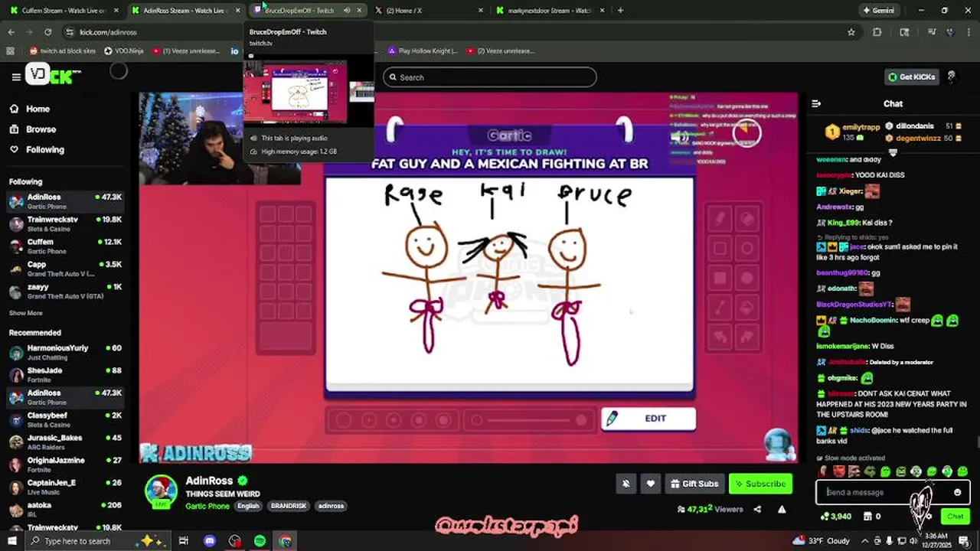Open the emoji picker in chat input
The image size is (980, 551).
pos(957,492)
